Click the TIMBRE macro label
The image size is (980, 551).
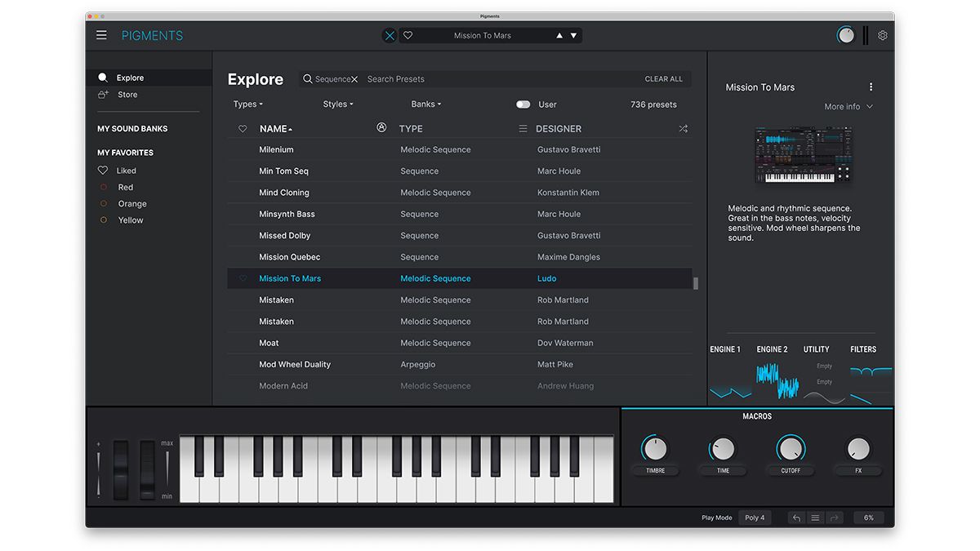click(x=655, y=471)
